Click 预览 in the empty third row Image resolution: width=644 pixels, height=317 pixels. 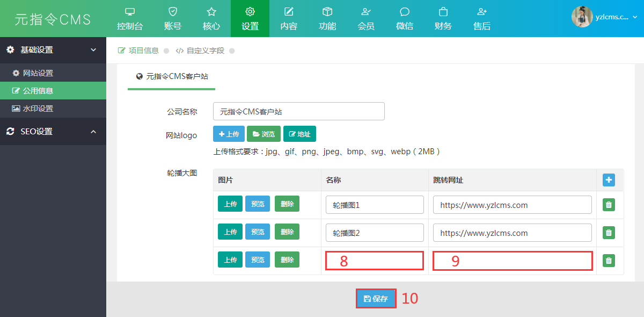pos(258,260)
